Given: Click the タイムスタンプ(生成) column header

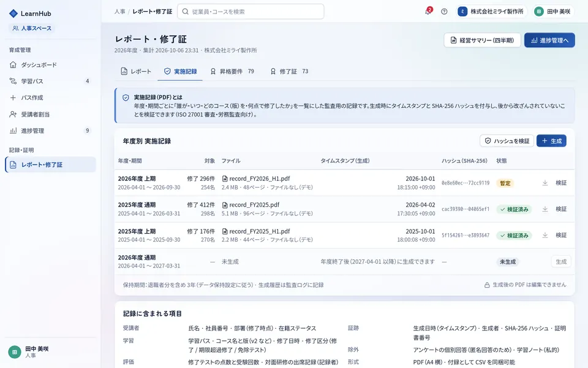Looking at the screenshot, I should [x=345, y=161].
